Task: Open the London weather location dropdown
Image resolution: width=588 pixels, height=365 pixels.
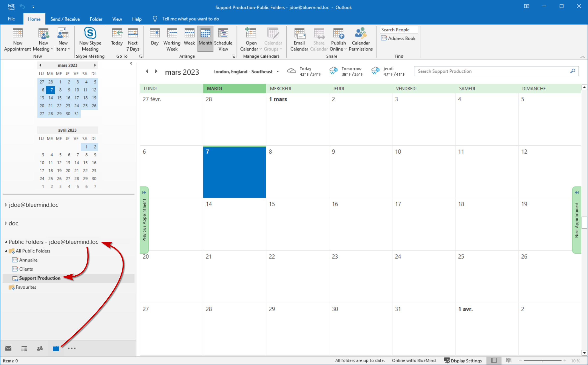Action: pos(278,72)
